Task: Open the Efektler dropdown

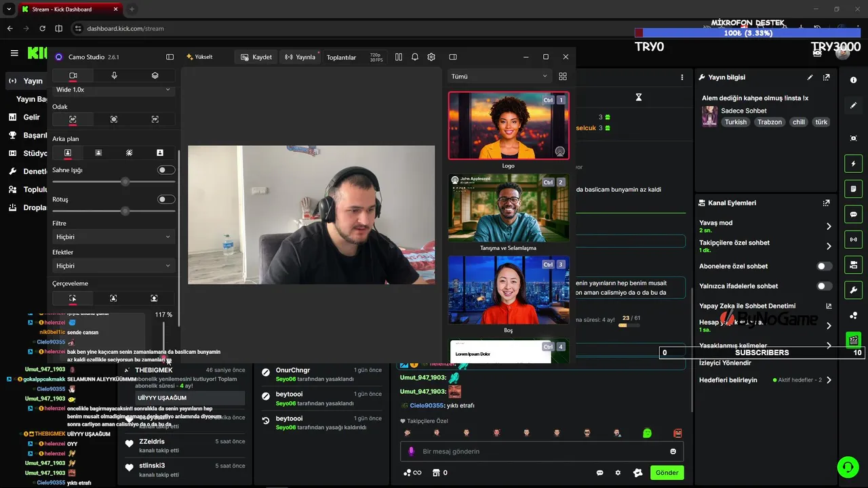Action: [x=113, y=266]
